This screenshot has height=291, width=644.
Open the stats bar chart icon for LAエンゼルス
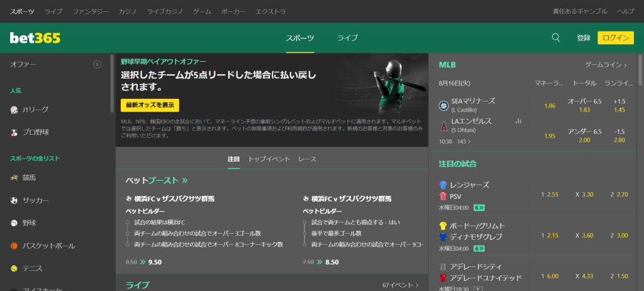click(x=518, y=121)
